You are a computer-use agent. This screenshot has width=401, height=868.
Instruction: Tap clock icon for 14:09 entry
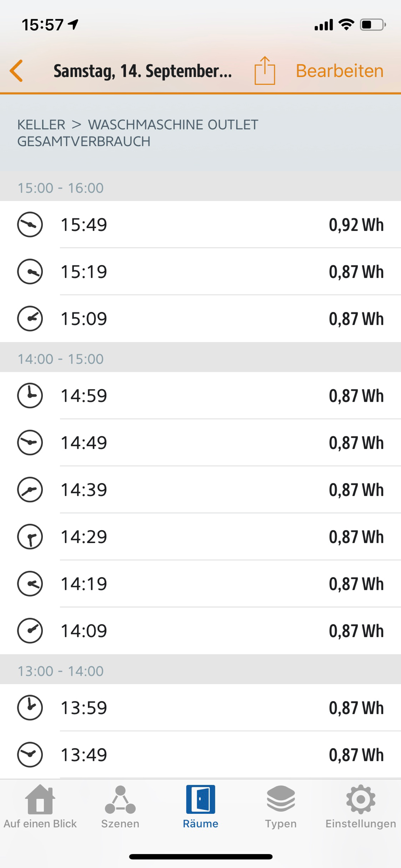[x=30, y=631]
